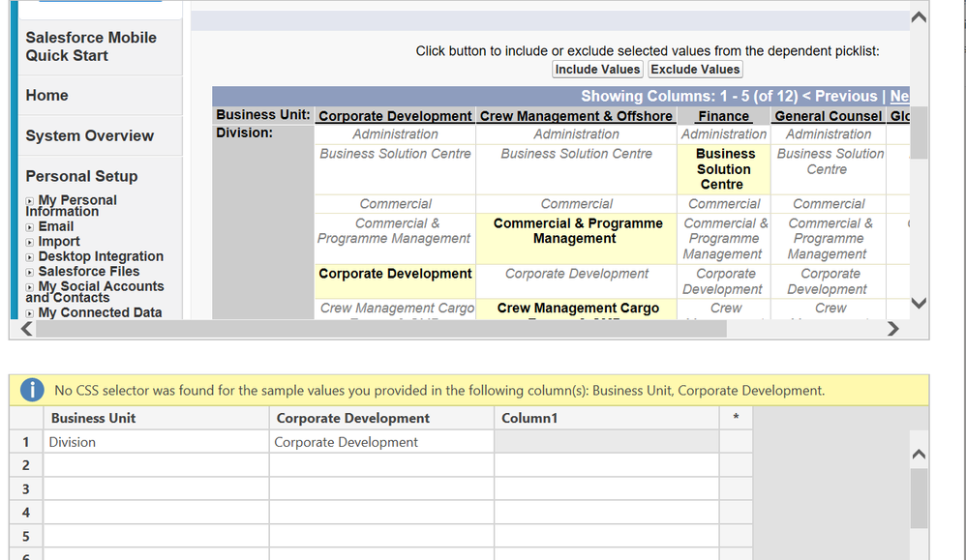Select highlighted Business Solution Centre under Finance

tap(723, 169)
